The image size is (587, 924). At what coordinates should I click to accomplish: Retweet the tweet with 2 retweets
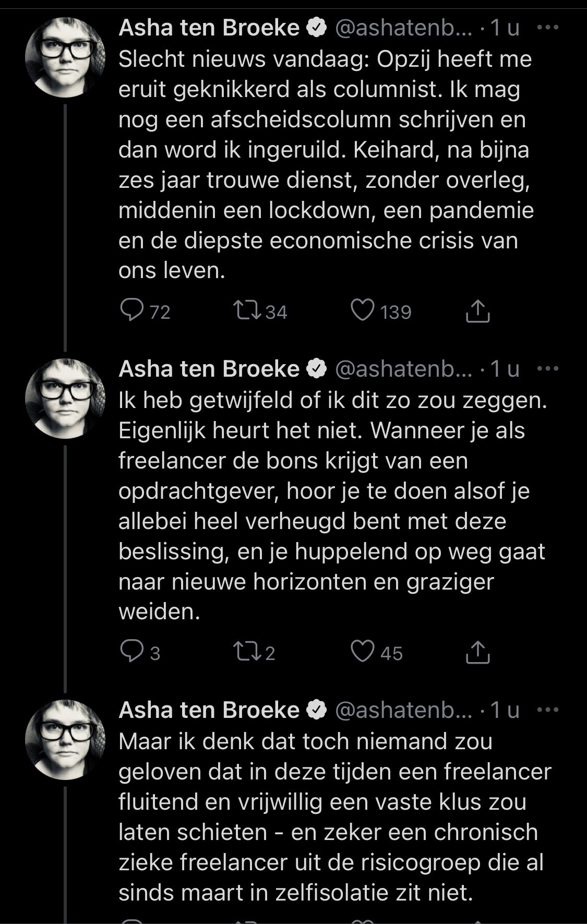pos(247,652)
